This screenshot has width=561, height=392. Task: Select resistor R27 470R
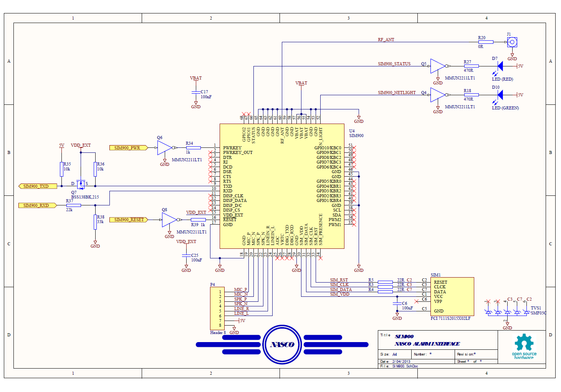pos(471,66)
